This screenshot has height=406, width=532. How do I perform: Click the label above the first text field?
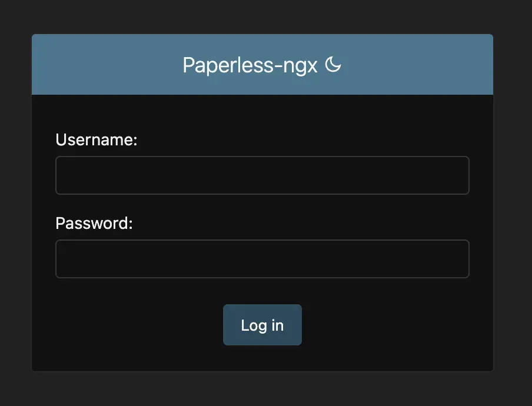pos(97,139)
